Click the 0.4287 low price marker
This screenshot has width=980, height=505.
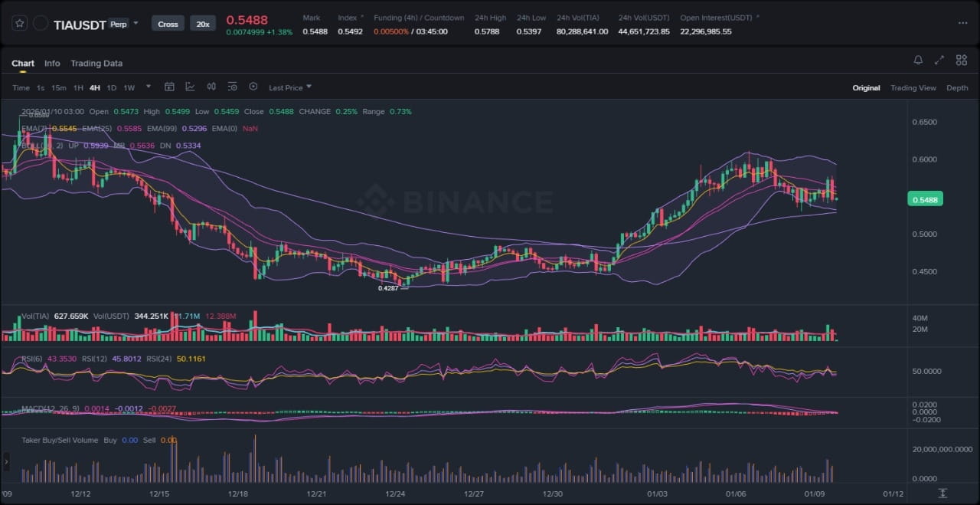point(388,288)
